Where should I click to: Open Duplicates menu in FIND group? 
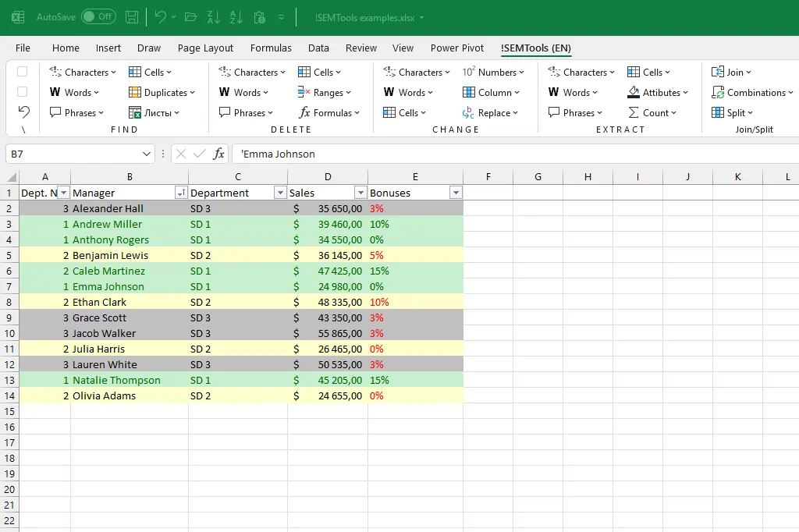[x=162, y=92]
